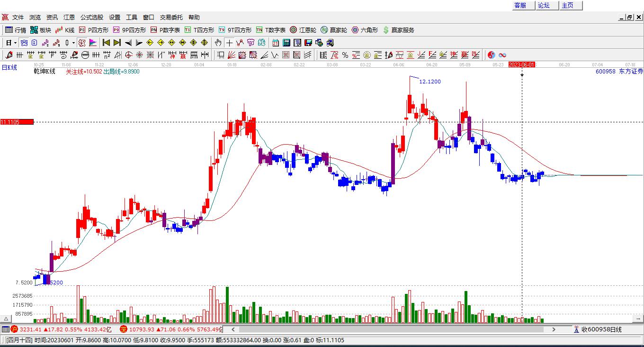
Task: Click the infinity symbol icon
Action: click(x=502, y=55)
